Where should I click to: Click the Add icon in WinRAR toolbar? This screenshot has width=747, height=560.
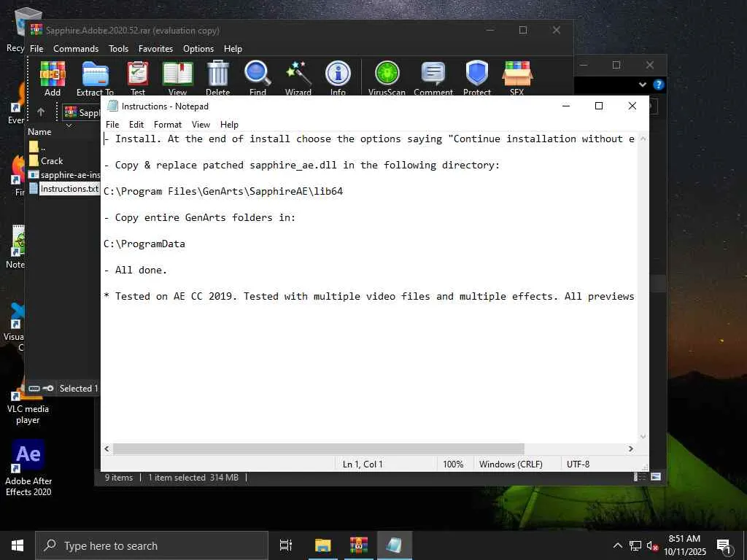click(x=53, y=75)
